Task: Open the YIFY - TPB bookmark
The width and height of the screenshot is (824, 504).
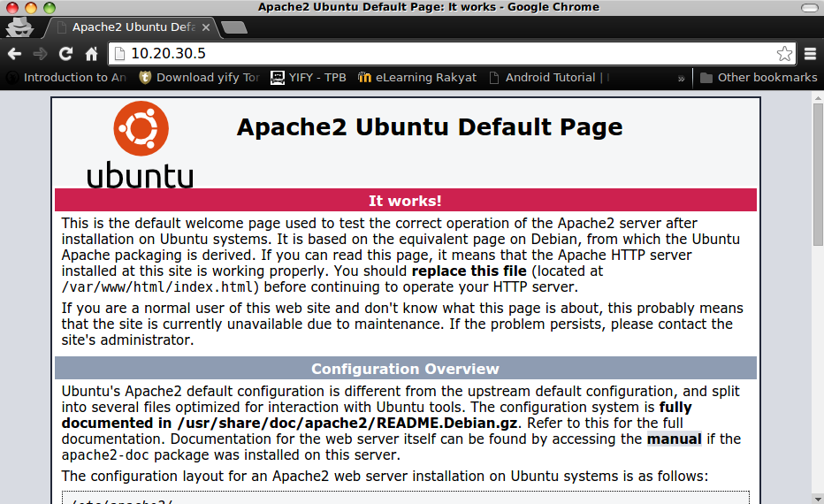Action: click(309, 78)
